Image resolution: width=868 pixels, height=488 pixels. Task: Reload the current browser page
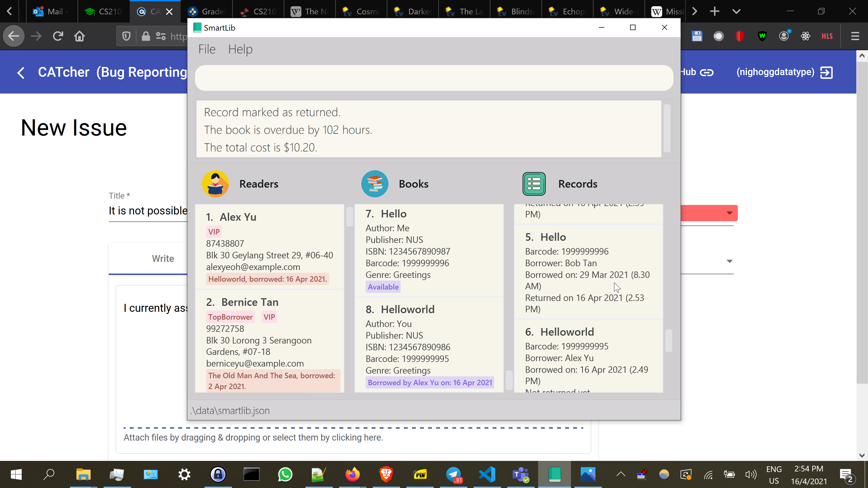58,36
